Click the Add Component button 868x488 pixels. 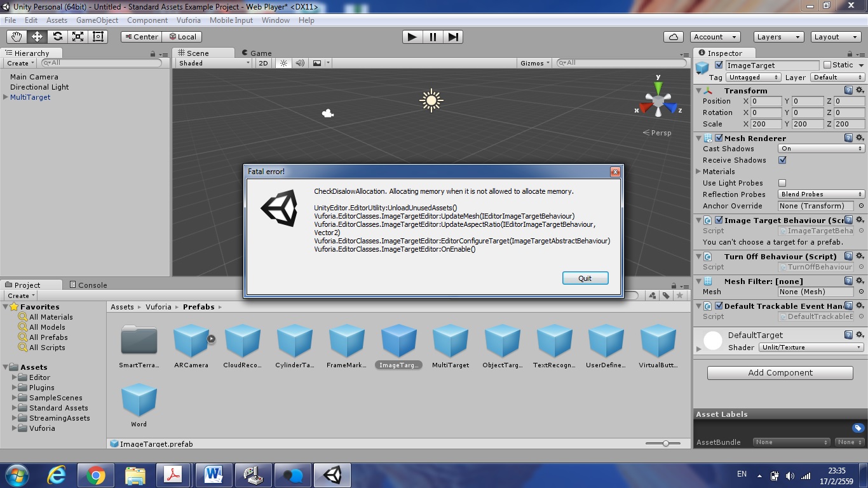tap(779, 372)
